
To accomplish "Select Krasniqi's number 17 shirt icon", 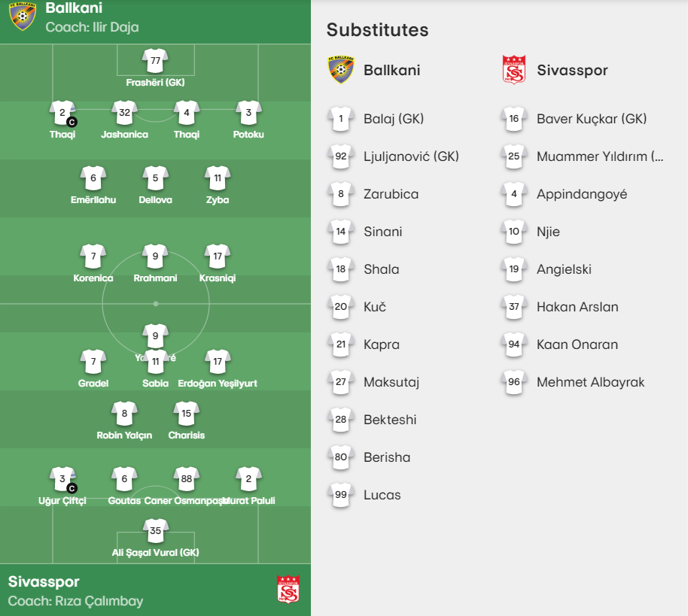I will (218, 256).
